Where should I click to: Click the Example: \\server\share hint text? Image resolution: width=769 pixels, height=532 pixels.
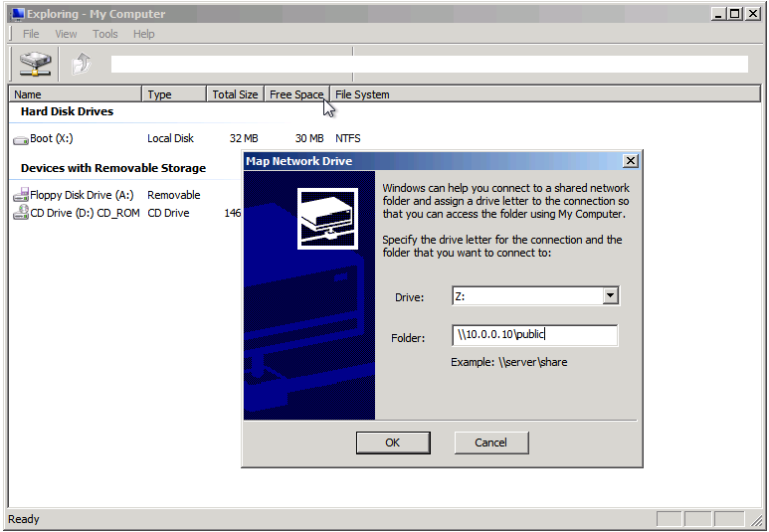coord(509,362)
